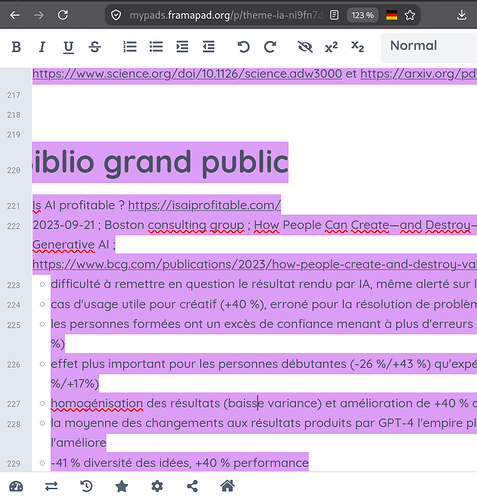Viewport: 477px width, 500px height.
Task: Undo the last edit
Action: [244, 47]
